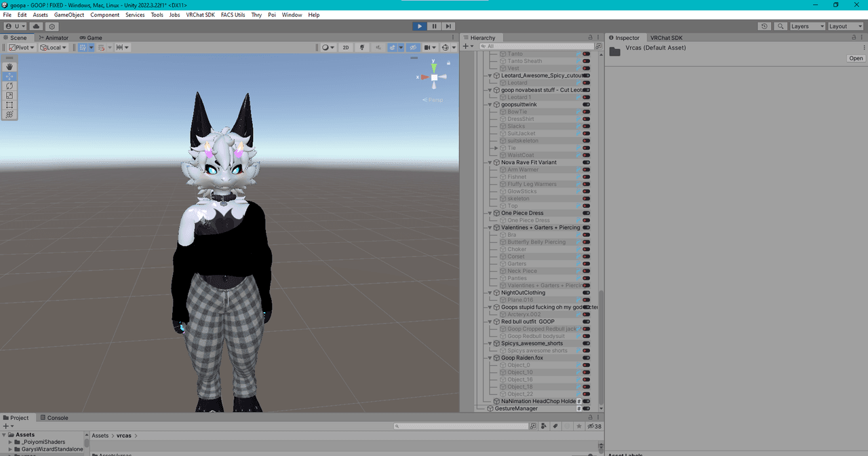Enter Play mode
This screenshot has height=456, width=868.
[x=420, y=26]
